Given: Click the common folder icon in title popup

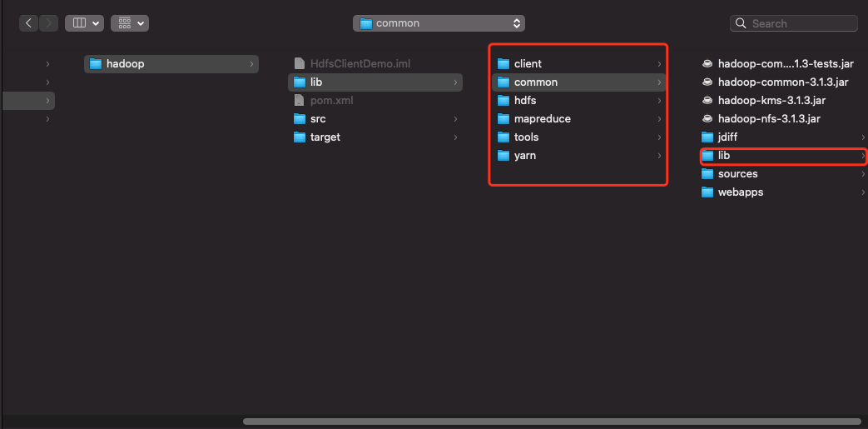Looking at the screenshot, I should (366, 23).
